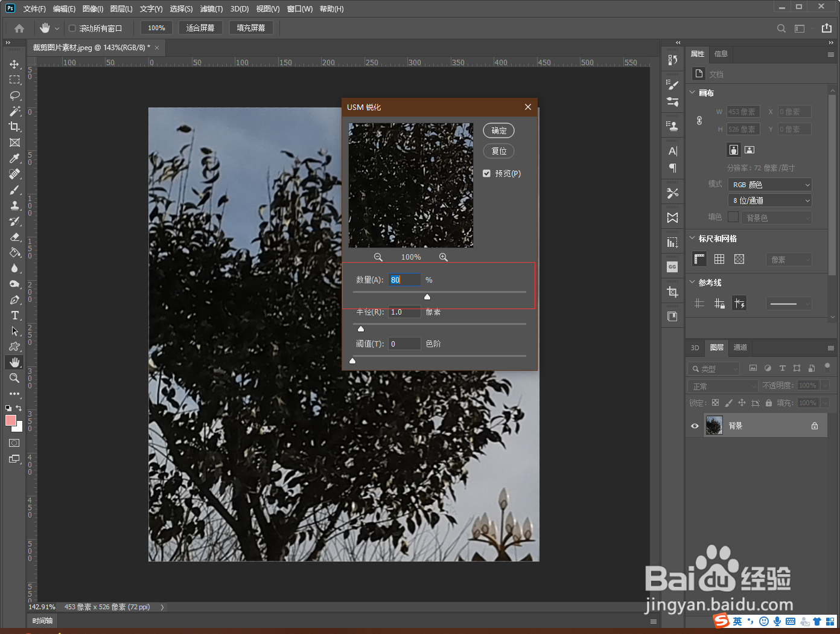Viewport: 840px width, 634px height.
Task: Toggle pixel filter in Layers panel
Action: coord(753,368)
